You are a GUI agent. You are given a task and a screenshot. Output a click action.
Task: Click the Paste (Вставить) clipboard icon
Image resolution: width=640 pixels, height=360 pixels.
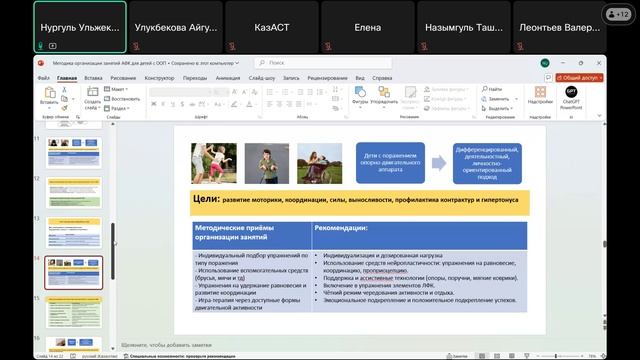tap(50, 93)
